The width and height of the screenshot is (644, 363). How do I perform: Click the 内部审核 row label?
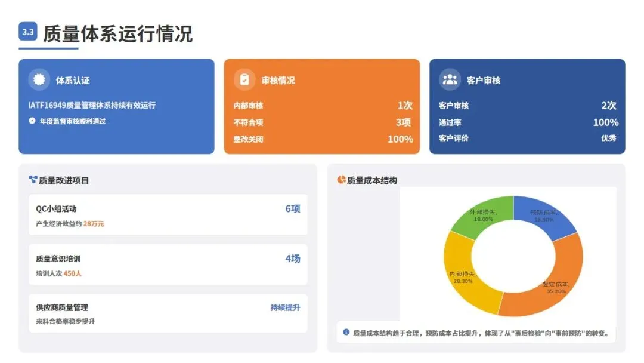pos(248,106)
